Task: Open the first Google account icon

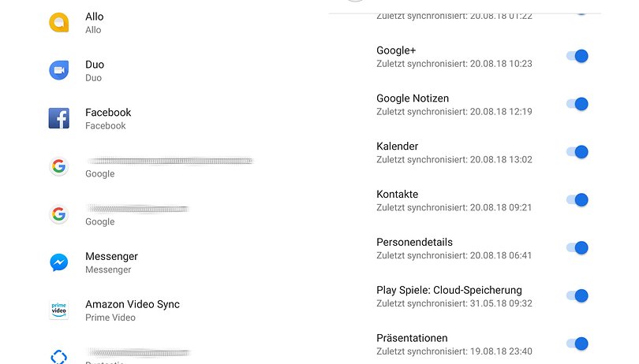Action: [59, 166]
